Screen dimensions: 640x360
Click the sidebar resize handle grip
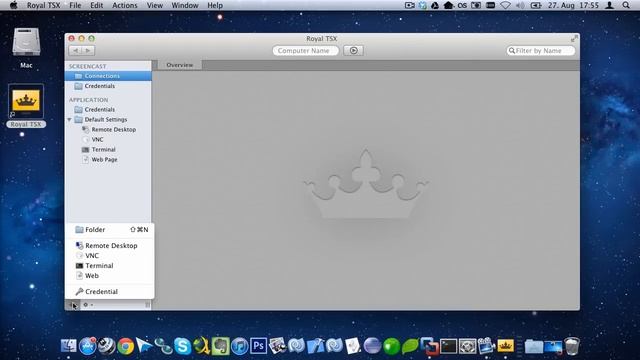(147, 305)
